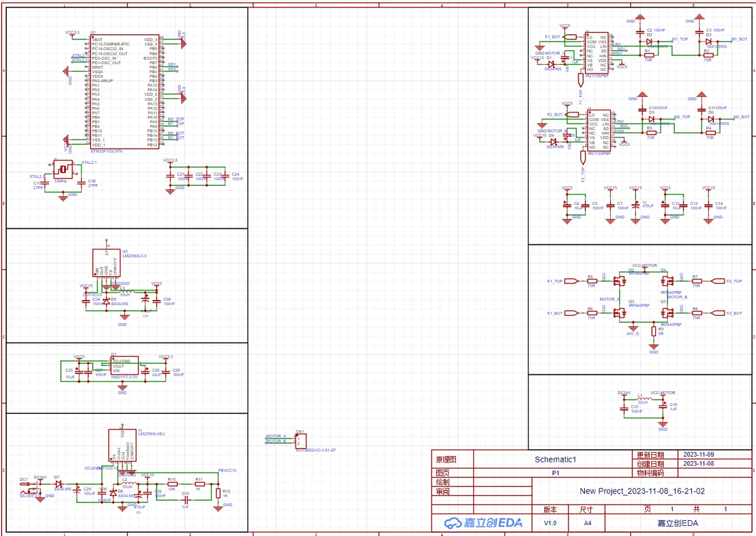Click the L1 33uH inductor near DC24V
Screen dimensions: 756x536
pyautogui.click(x=643, y=399)
